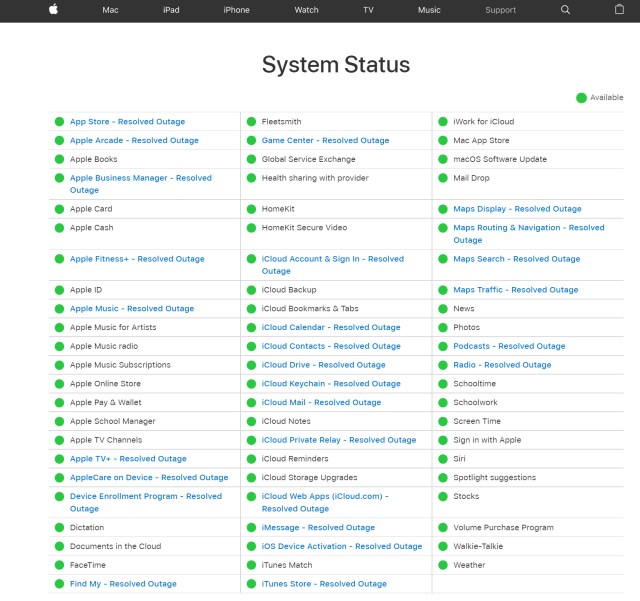Viewport: 640px width, 601px height.
Task: View Maps Display resolved outage
Action: [x=517, y=209]
